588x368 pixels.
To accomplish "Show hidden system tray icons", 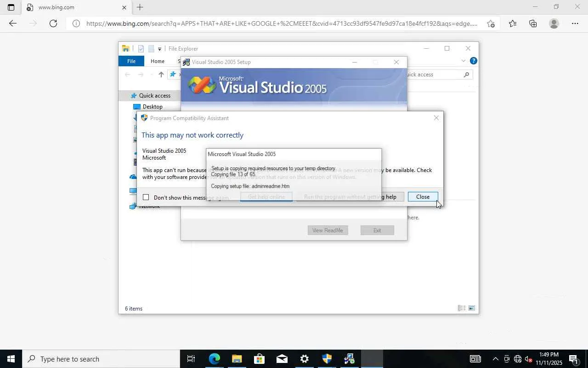I will [x=495, y=359].
